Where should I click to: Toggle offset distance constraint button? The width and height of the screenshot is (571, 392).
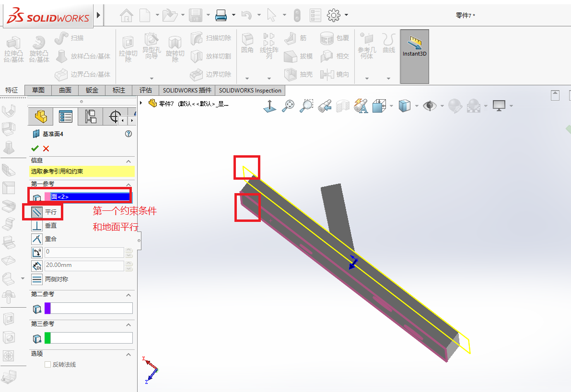pos(37,266)
